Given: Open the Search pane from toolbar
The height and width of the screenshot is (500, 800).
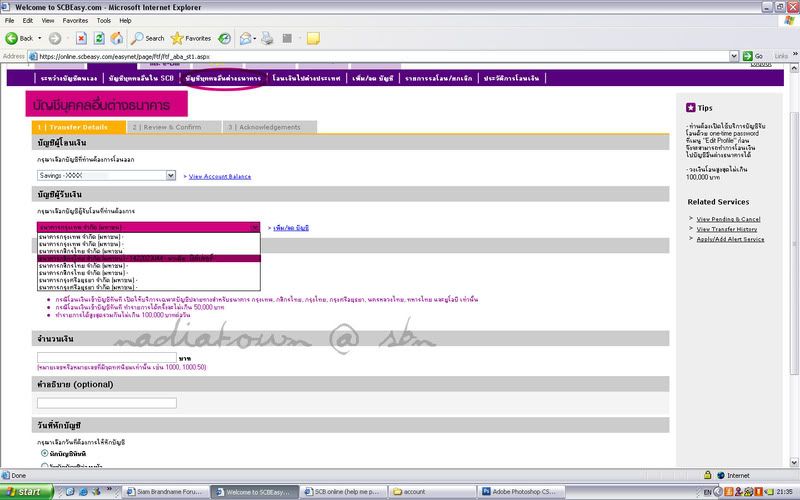Looking at the screenshot, I should (x=147, y=38).
